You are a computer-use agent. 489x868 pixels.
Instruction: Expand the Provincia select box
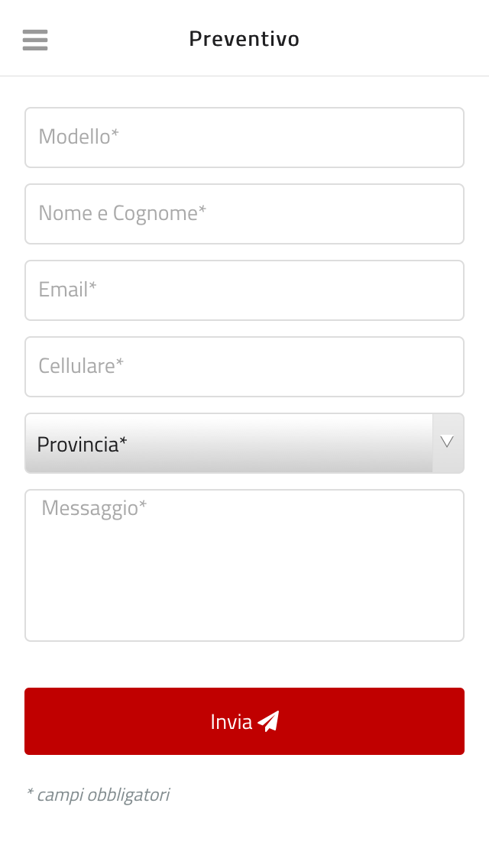coord(244,443)
